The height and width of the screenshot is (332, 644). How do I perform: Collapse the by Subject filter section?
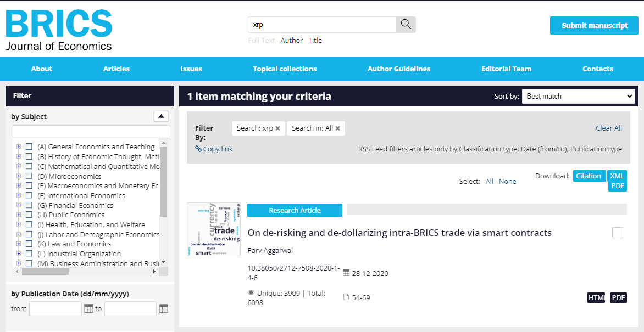tap(161, 116)
